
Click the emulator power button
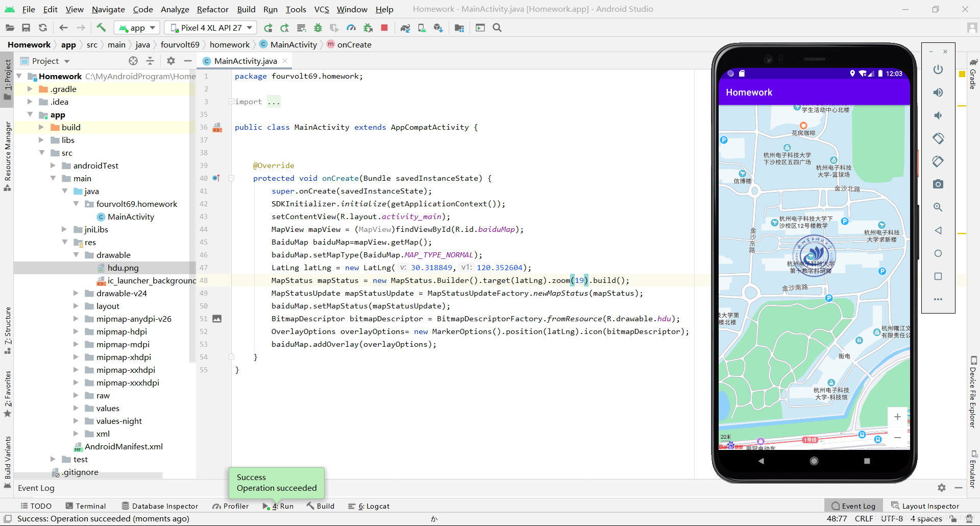938,69
